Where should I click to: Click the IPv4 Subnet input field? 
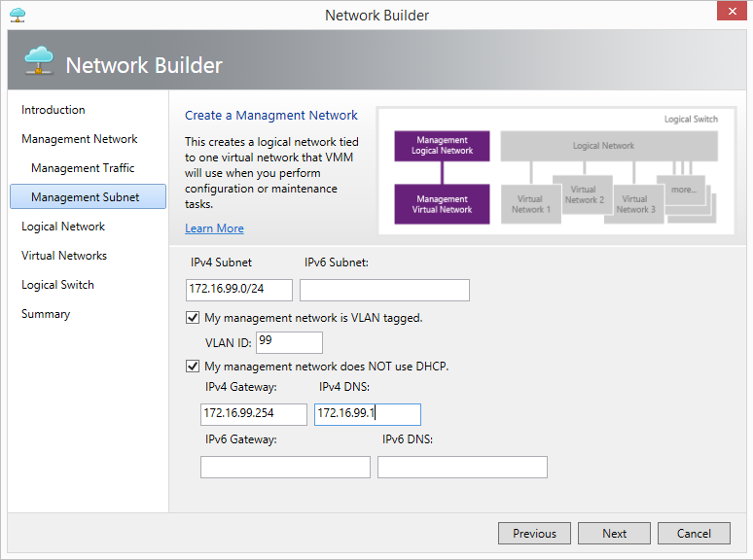tap(239, 290)
